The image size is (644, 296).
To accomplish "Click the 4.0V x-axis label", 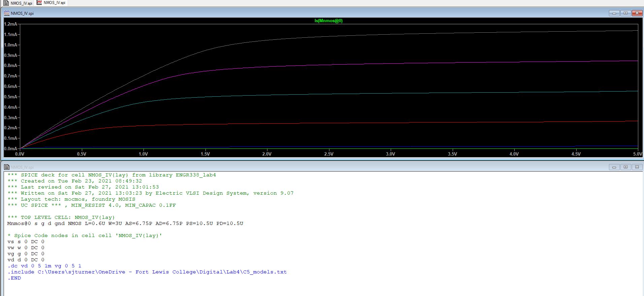I will pos(514,154).
